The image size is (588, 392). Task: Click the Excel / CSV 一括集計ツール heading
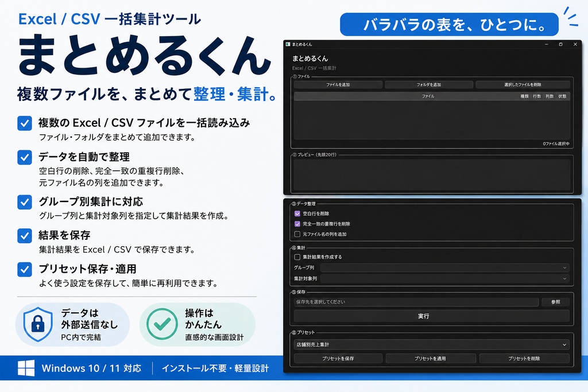point(110,19)
